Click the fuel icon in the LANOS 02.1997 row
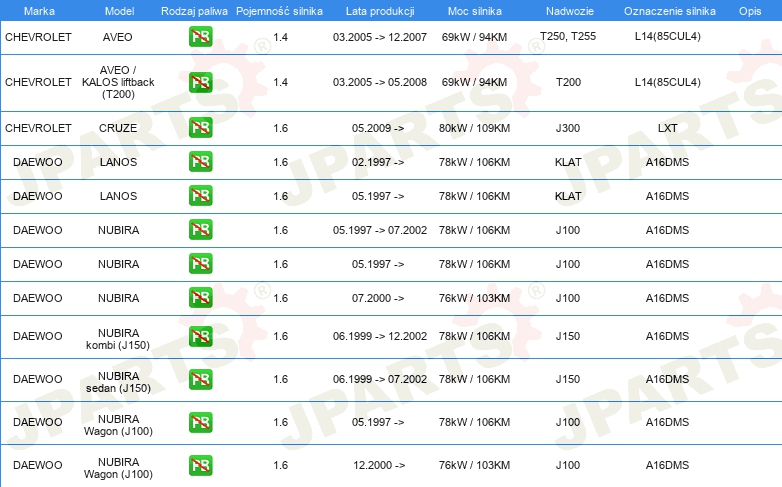The height and width of the screenshot is (487, 782). tap(200, 162)
